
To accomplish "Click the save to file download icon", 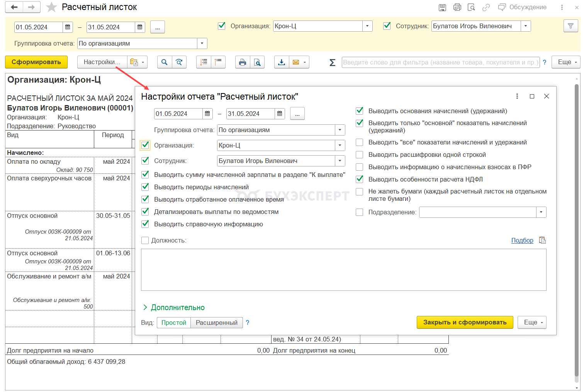I will [x=282, y=62].
